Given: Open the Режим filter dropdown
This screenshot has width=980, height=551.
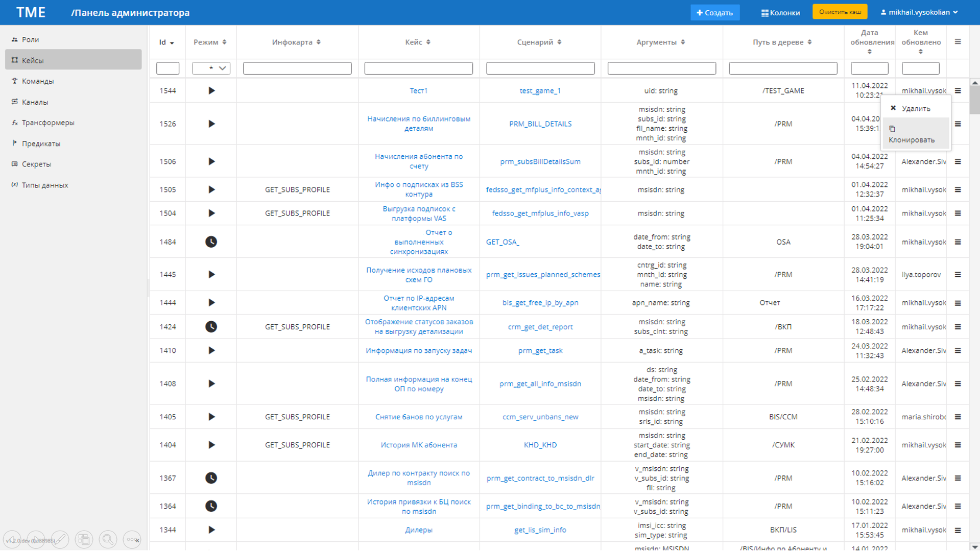Looking at the screenshot, I should coord(211,68).
